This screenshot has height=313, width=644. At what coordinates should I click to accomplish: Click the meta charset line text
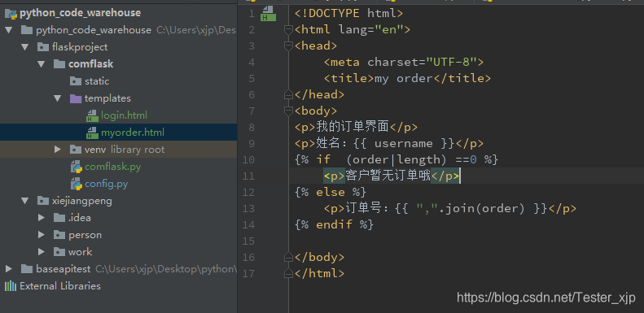click(x=404, y=63)
